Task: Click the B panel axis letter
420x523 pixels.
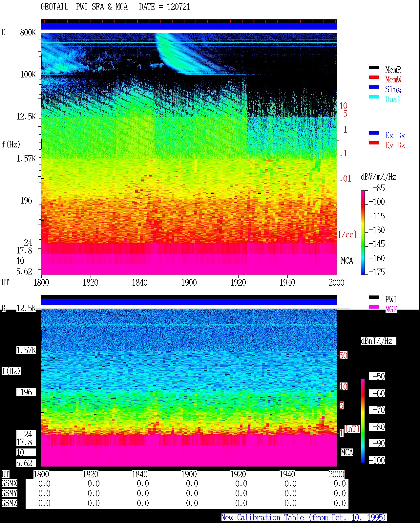Action: (4, 308)
